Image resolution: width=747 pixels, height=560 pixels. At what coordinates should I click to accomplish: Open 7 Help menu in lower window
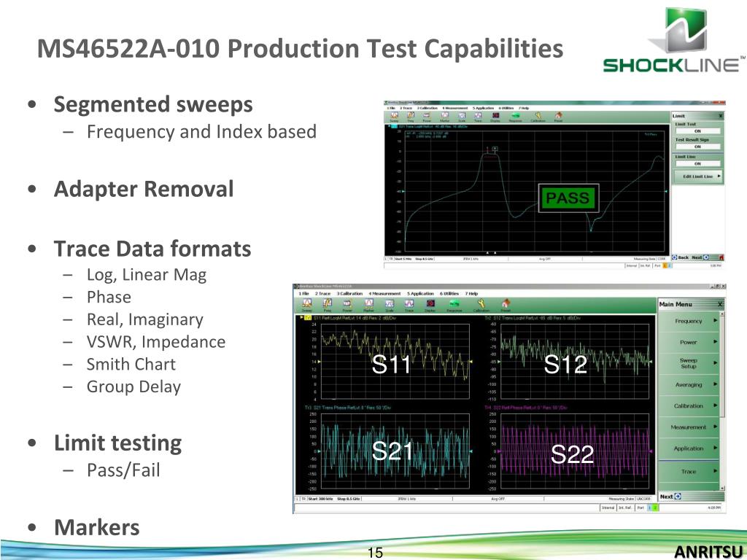(x=472, y=293)
